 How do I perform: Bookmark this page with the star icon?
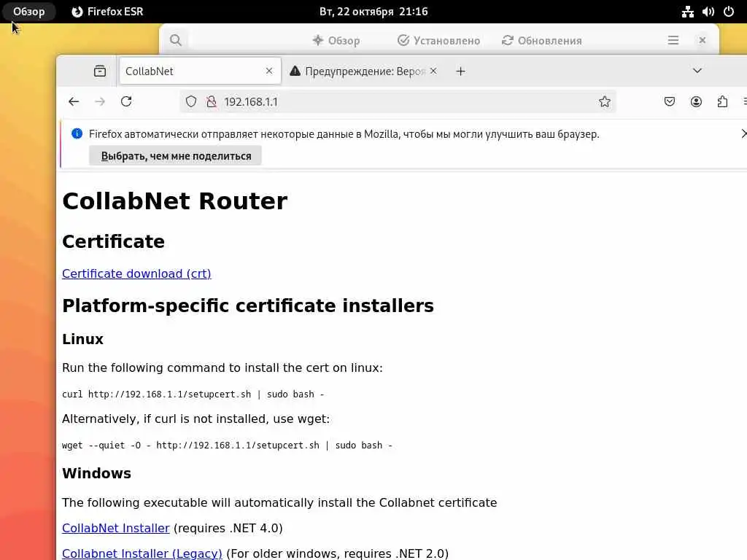click(605, 101)
